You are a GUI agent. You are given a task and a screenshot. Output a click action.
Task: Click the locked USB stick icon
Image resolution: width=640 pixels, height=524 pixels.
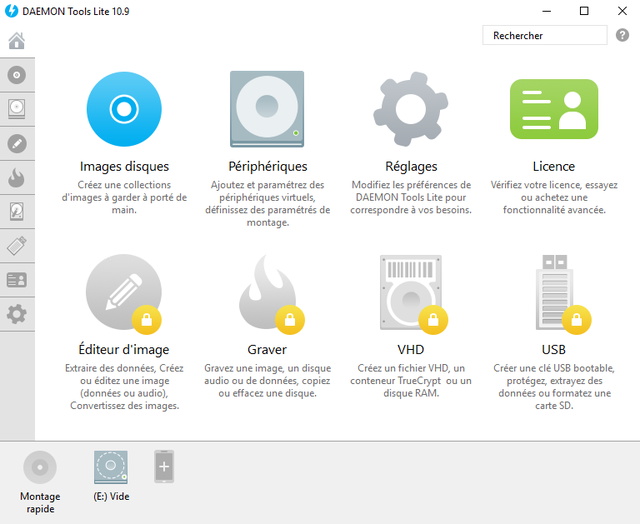[554, 292]
